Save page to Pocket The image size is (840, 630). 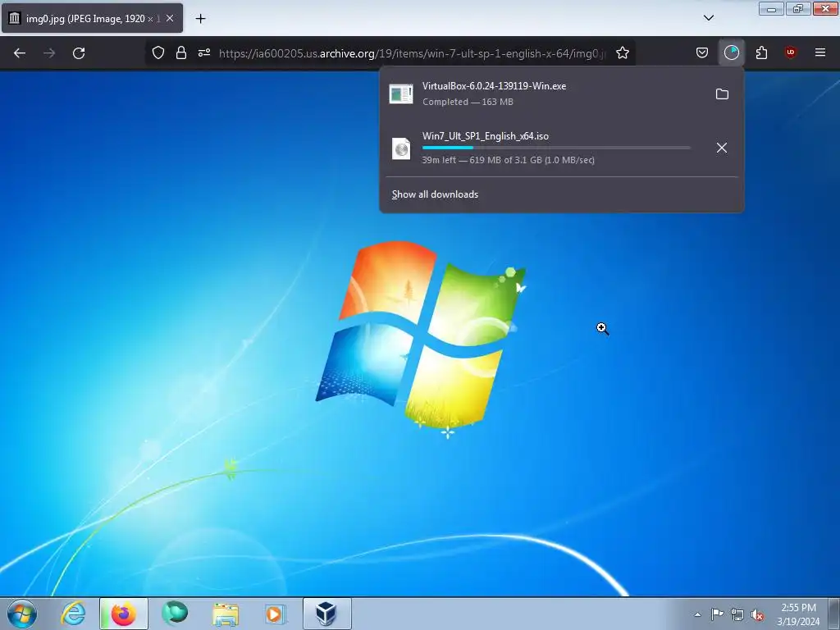[x=702, y=52]
